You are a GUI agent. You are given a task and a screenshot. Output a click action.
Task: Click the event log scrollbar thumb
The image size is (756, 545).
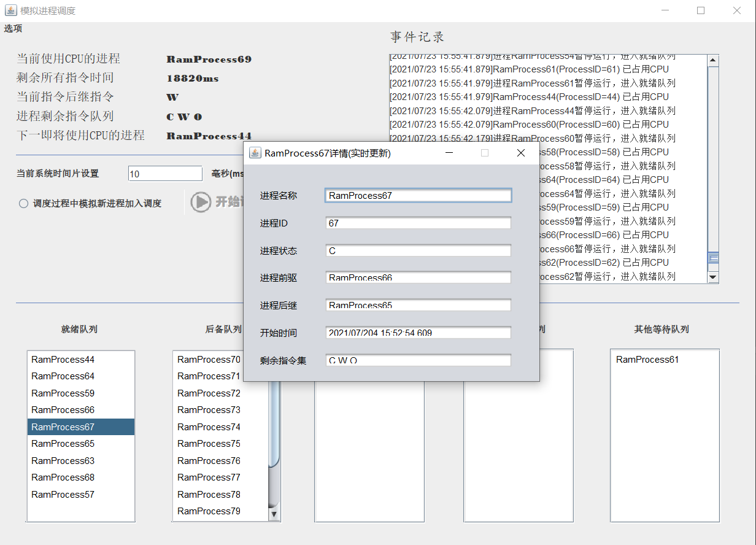(x=714, y=259)
